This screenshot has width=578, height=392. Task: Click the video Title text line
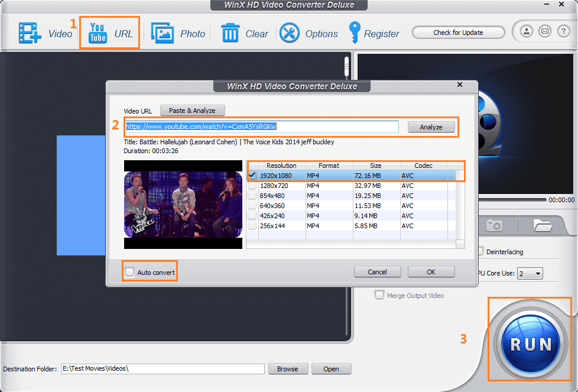tap(229, 142)
